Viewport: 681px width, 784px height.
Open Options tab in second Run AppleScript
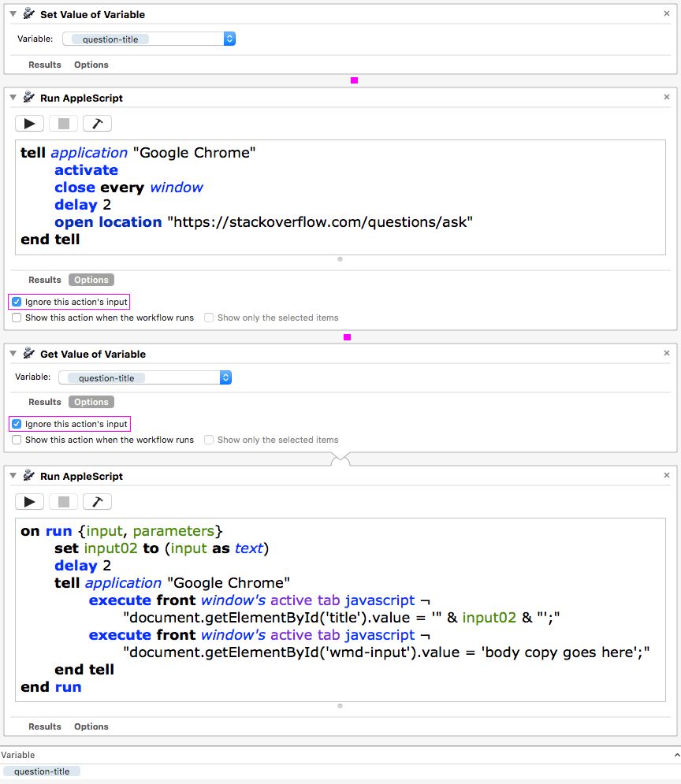[91, 726]
